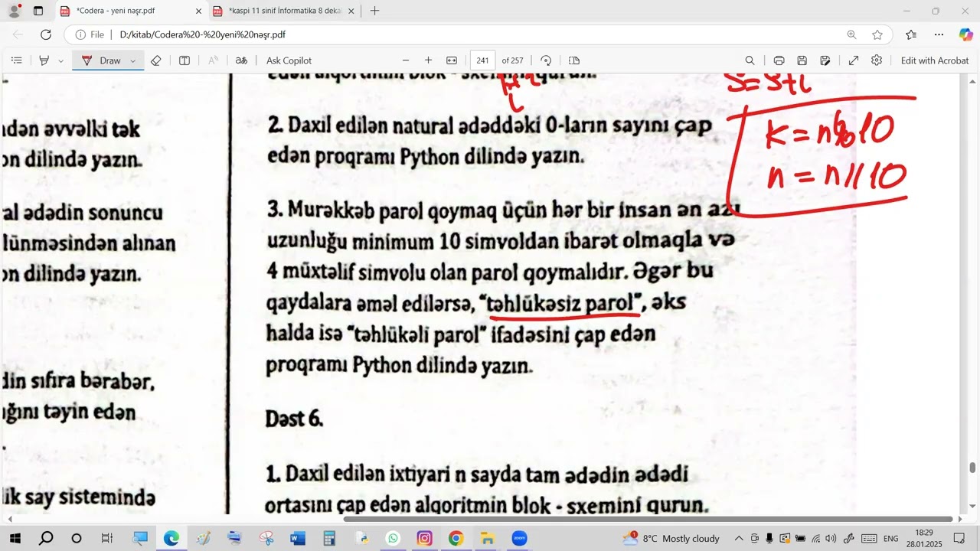Click Ask Copilot button
This screenshot has height=551, width=980.
(x=289, y=60)
